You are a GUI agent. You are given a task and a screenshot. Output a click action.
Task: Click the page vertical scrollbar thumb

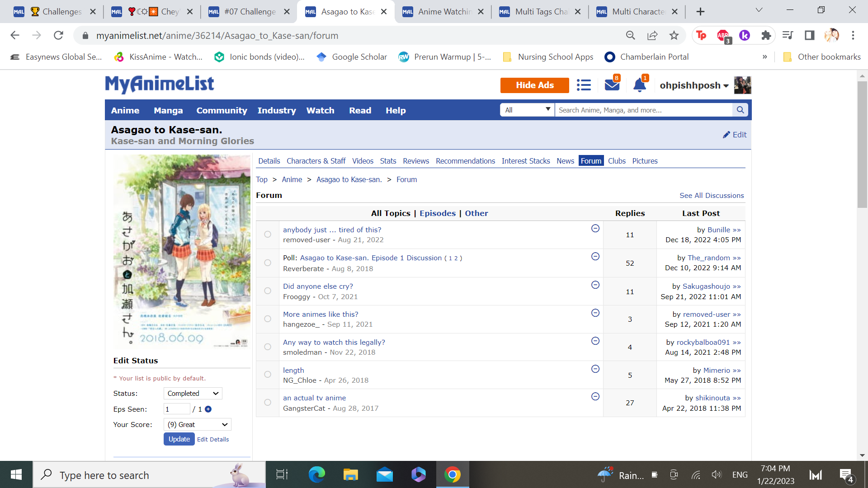[x=862, y=145]
